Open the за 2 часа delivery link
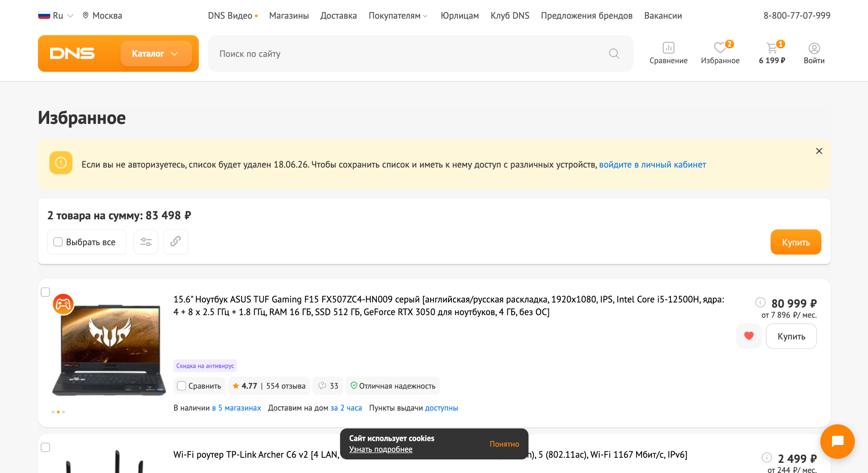 pyautogui.click(x=346, y=408)
